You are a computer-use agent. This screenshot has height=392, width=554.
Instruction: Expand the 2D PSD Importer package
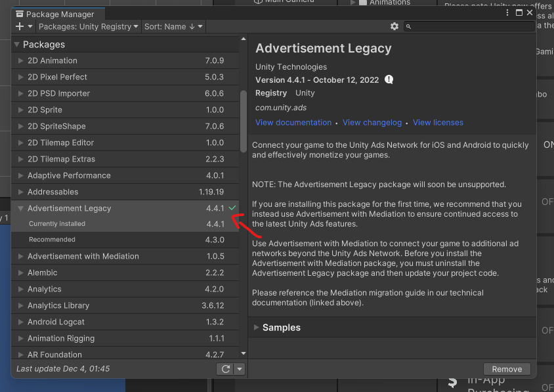click(20, 94)
